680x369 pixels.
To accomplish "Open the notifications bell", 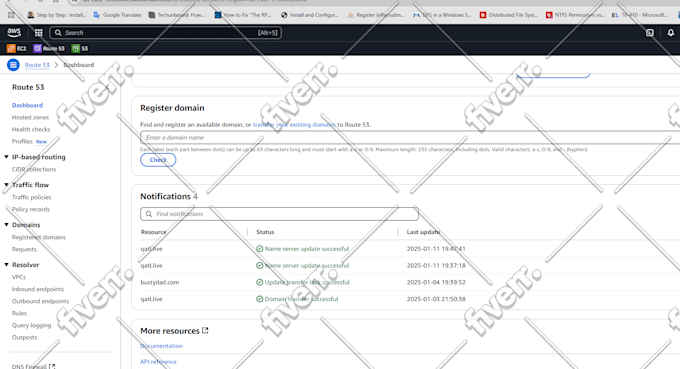I will [x=670, y=33].
